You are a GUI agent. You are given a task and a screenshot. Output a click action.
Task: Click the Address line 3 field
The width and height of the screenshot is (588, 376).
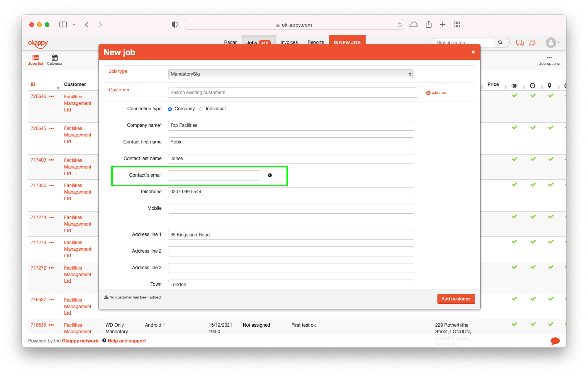[x=291, y=268]
